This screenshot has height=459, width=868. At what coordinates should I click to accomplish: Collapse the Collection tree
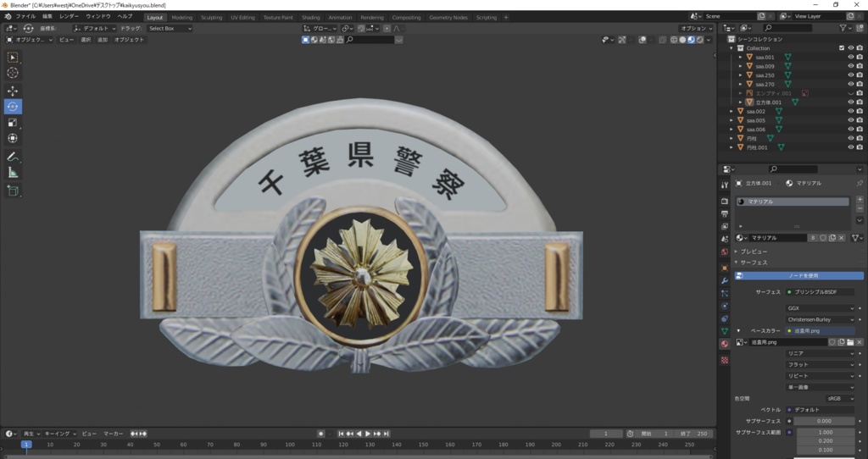pos(732,48)
